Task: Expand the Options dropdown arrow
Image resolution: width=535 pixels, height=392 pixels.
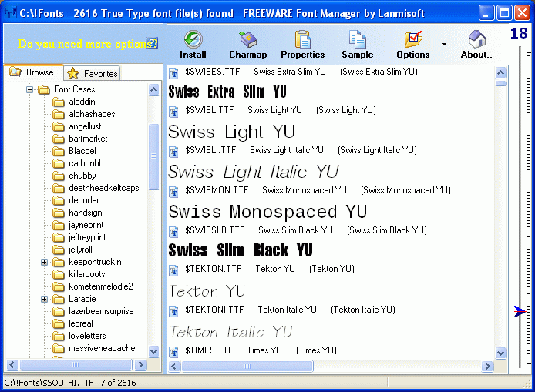Action: point(444,45)
